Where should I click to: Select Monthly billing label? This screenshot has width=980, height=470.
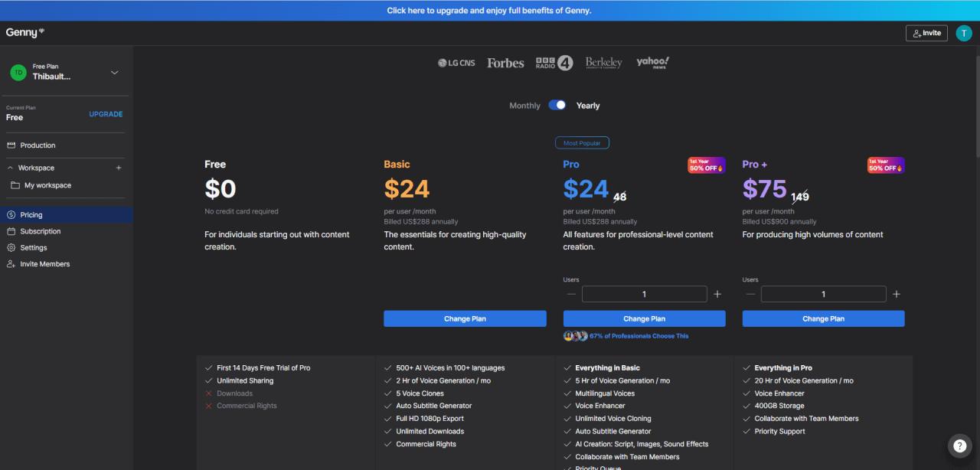[x=524, y=106]
